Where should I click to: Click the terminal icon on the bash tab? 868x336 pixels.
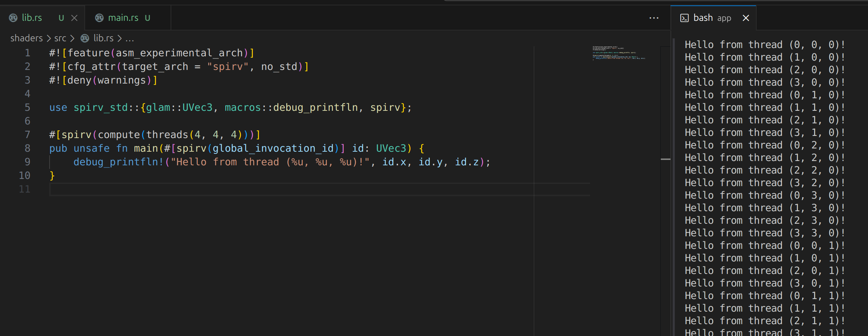click(x=684, y=18)
